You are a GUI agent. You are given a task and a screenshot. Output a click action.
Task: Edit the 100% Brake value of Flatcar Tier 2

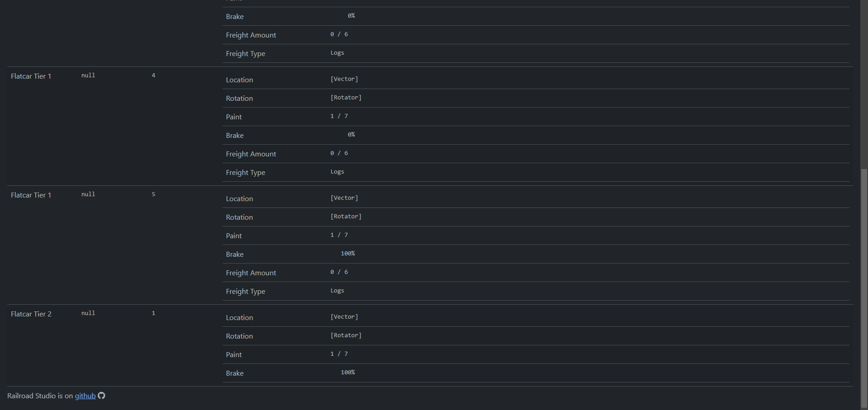(348, 372)
